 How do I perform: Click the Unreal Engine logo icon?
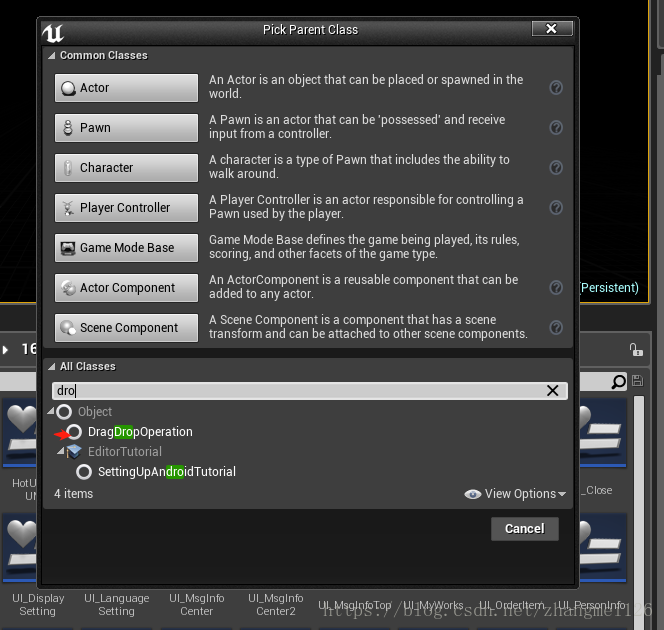(53, 33)
